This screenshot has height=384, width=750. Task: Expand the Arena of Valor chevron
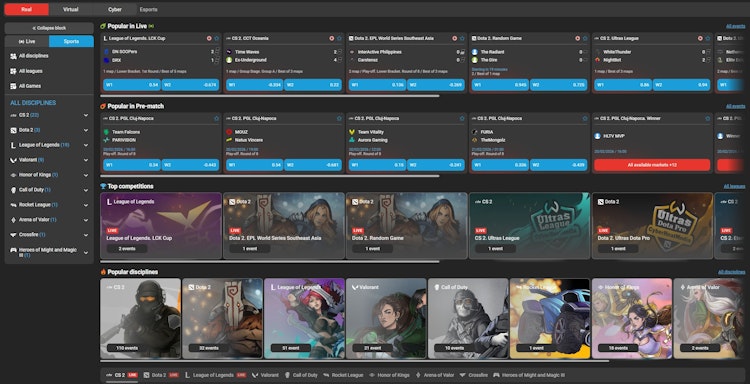[86, 220]
